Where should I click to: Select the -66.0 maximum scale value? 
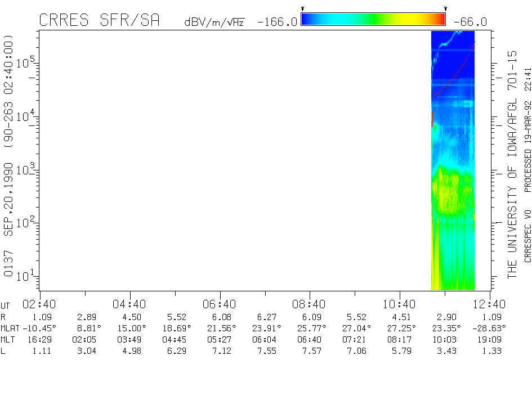[x=470, y=22]
